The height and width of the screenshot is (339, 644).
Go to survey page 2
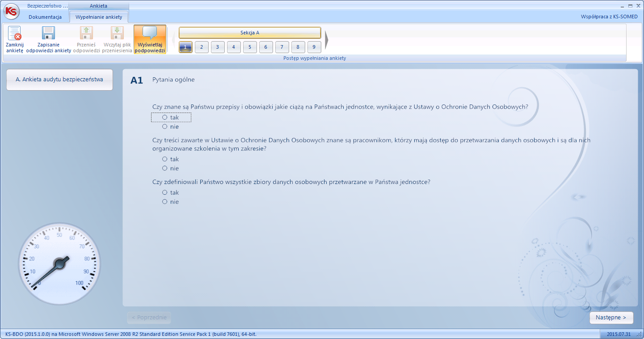[x=202, y=47]
